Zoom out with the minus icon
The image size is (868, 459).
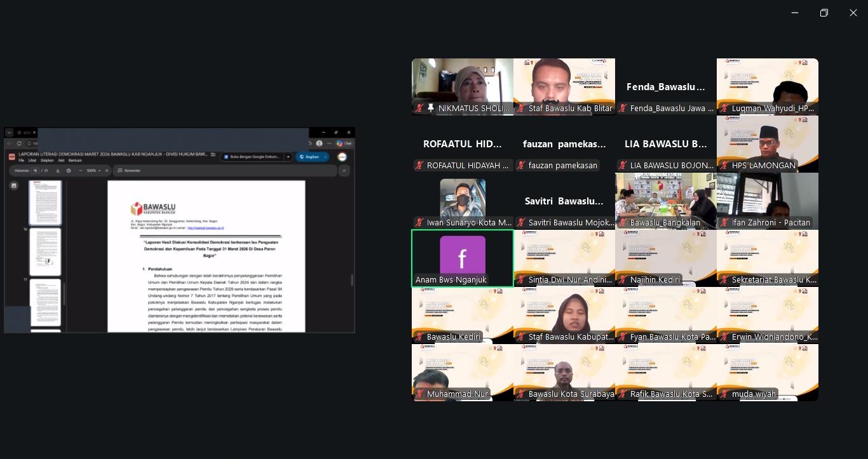[81, 171]
